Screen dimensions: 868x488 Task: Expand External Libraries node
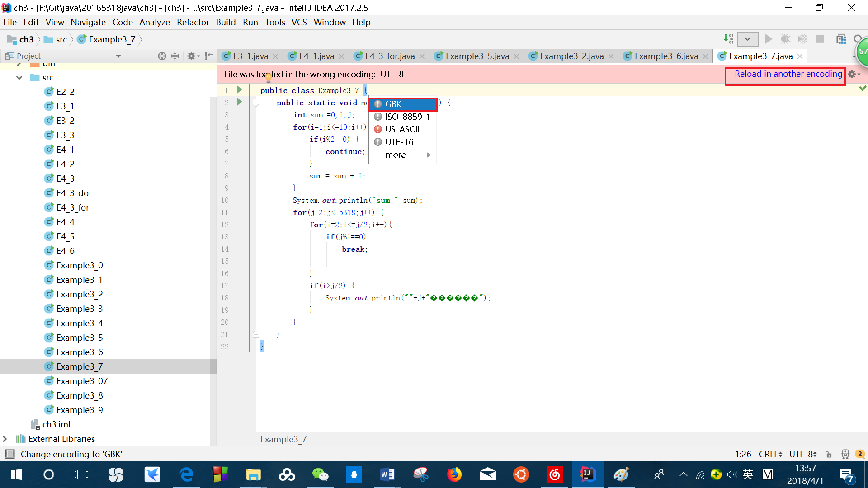click(5, 439)
